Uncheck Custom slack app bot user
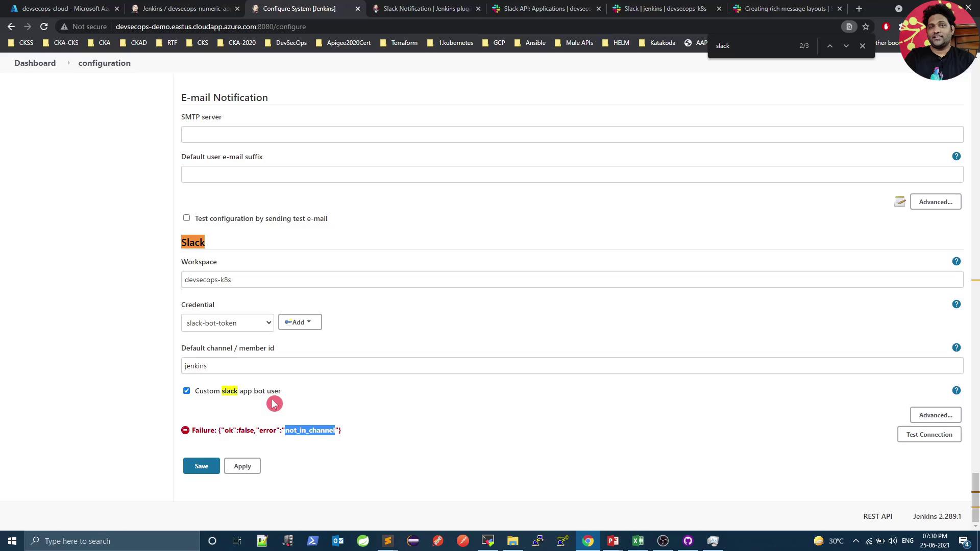The image size is (980, 551). (x=186, y=390)
